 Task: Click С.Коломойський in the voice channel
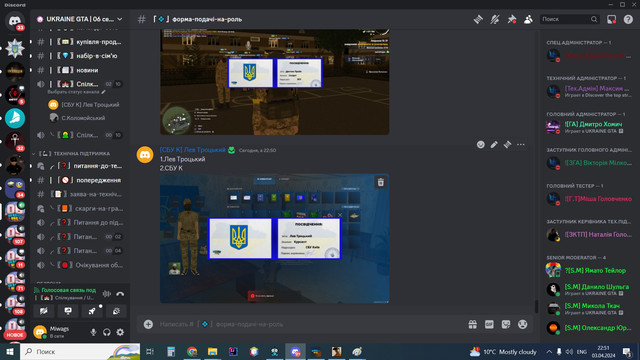(83, 118)
